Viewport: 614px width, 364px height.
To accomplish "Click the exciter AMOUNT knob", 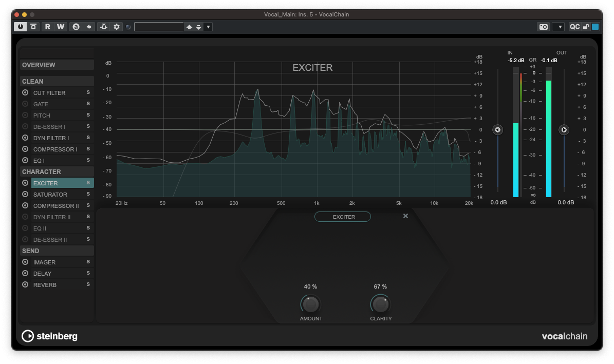I will coord(310,304).
